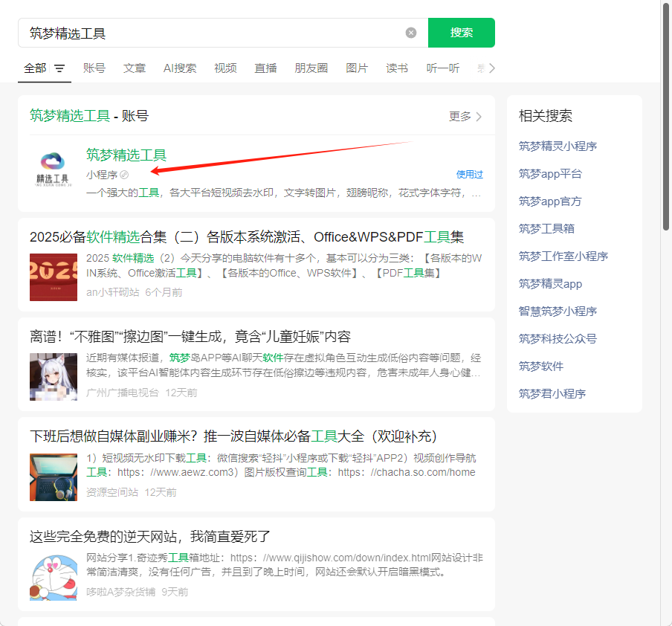Viewport: 672px width, 626px height.
Task: Click the vertical page scrollbar
Action: point(666,116)
